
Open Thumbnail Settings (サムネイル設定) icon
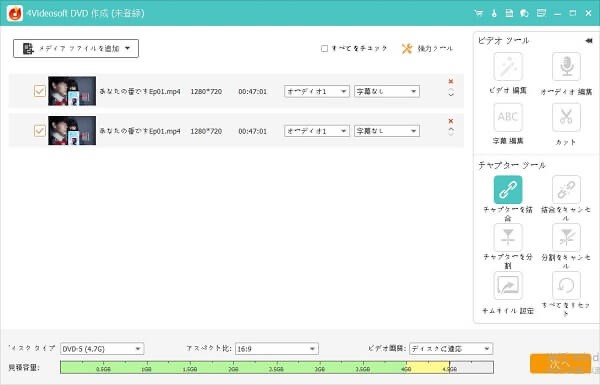tap(508, 285)
